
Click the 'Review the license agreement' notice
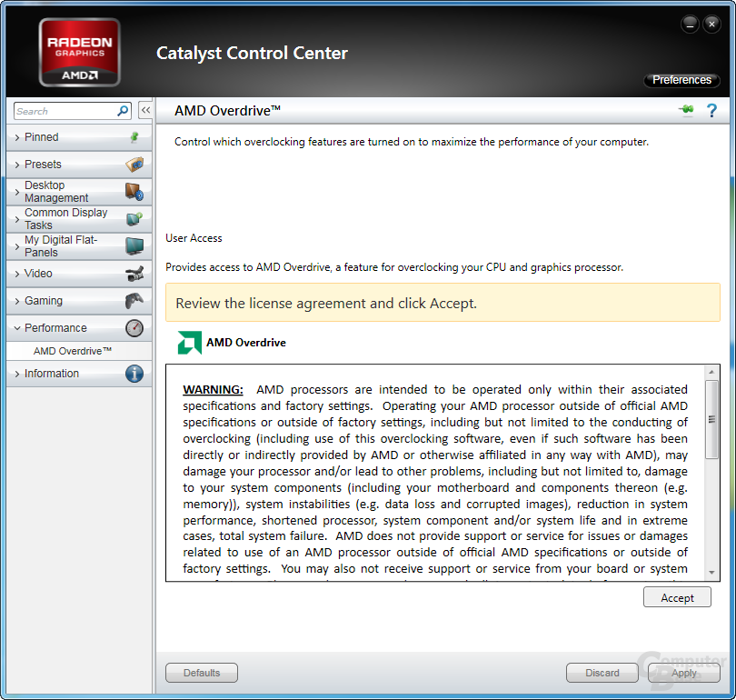443,303
